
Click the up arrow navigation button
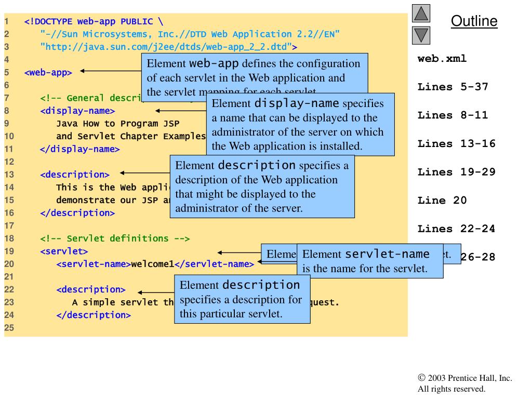[421, 13]
